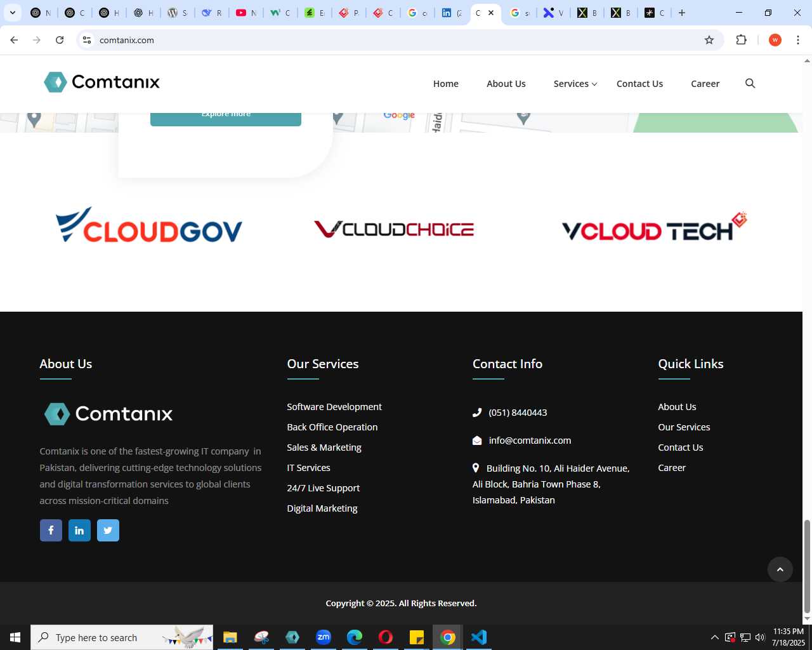Click the address bar showing comtanix.com
This screenshot has width=812, height=650.
point(400,40)
